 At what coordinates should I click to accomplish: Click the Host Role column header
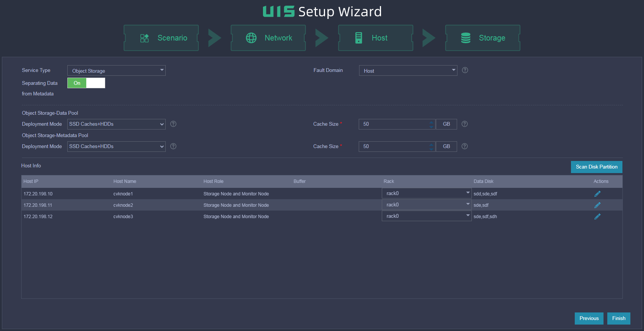[213, 181]
